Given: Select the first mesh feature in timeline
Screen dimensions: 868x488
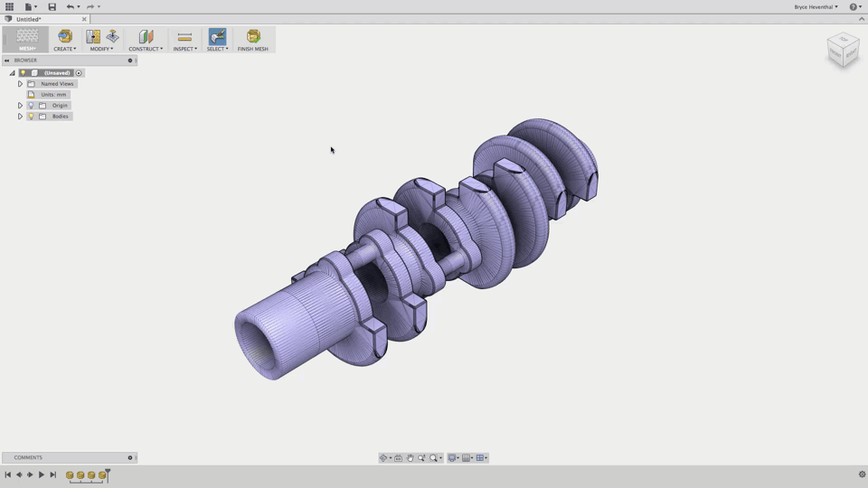Looking at the screenshot, I should coord(70,475).
